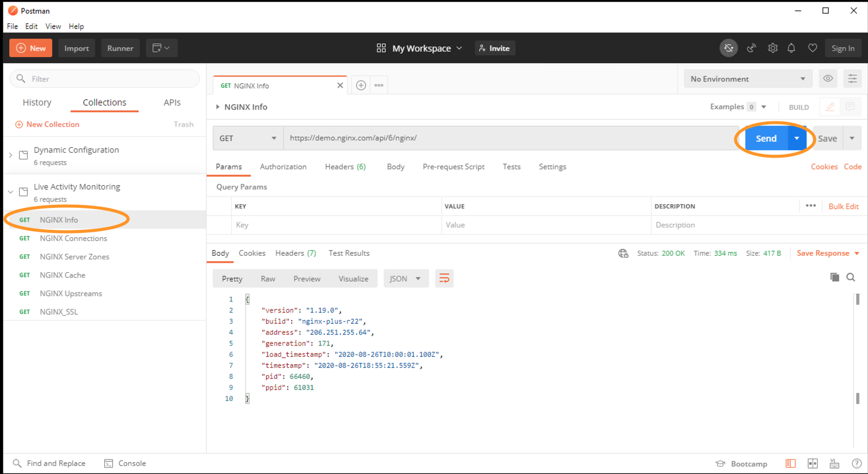Open the View menu

pyautogui.click(x=53, y=26)
